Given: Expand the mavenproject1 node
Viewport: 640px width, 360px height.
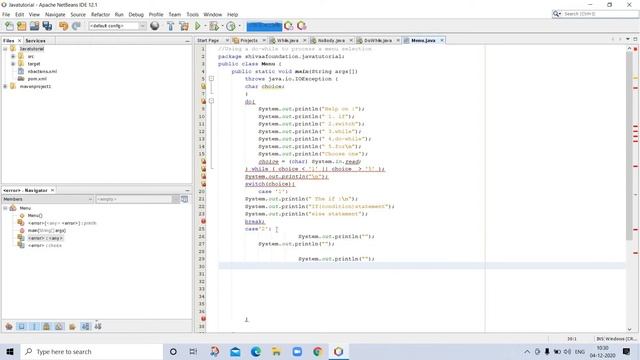Looking at the screenshot, I should [5, 86].
